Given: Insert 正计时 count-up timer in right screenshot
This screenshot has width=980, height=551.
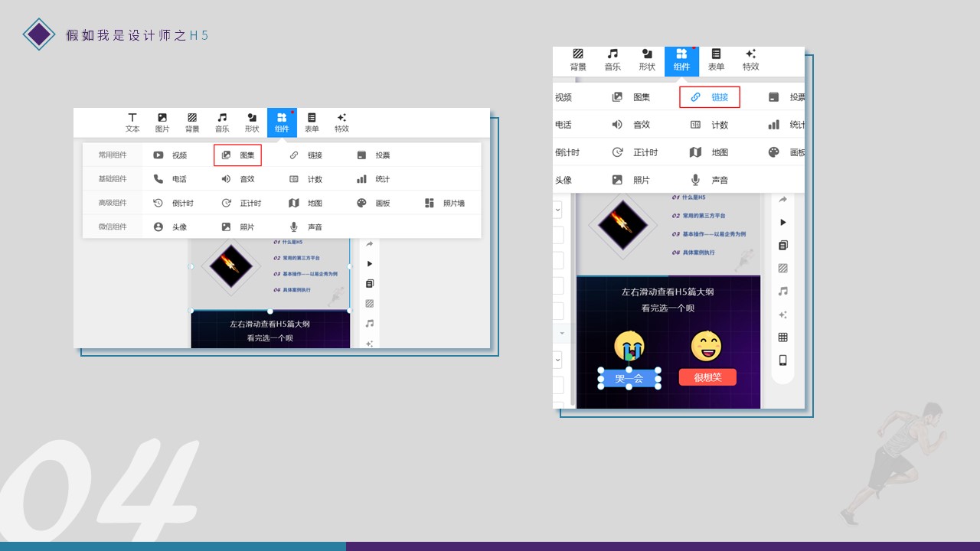Looking at the screenshot, I should (635, 152).
